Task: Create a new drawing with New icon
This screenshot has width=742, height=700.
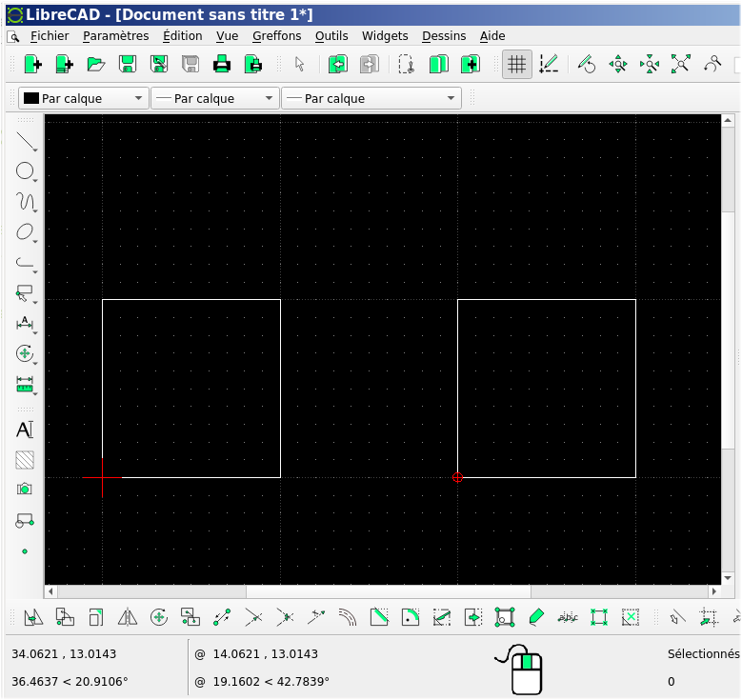Action: pos(33,64)
